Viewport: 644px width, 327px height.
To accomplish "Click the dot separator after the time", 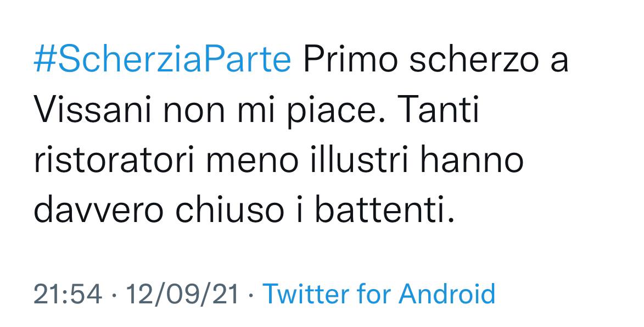I will pyautogui.click(x=114, y=294).
